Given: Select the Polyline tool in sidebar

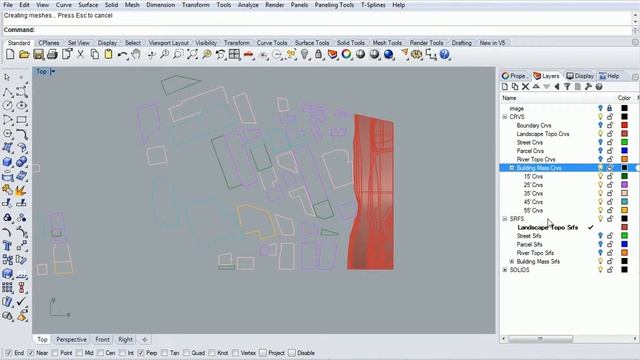Looking at the screenshot, I should pos(7,92).
